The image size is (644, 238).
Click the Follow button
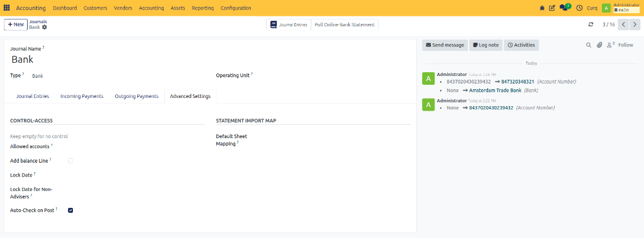626,45
